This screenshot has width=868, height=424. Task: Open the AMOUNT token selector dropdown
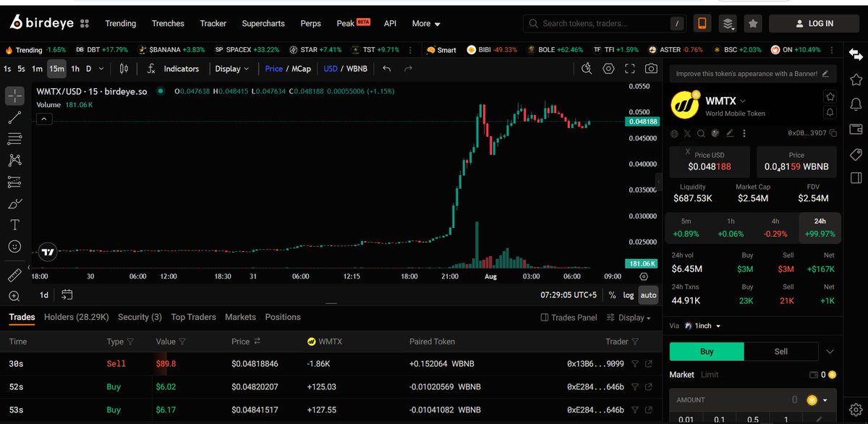tap(819, 399)
